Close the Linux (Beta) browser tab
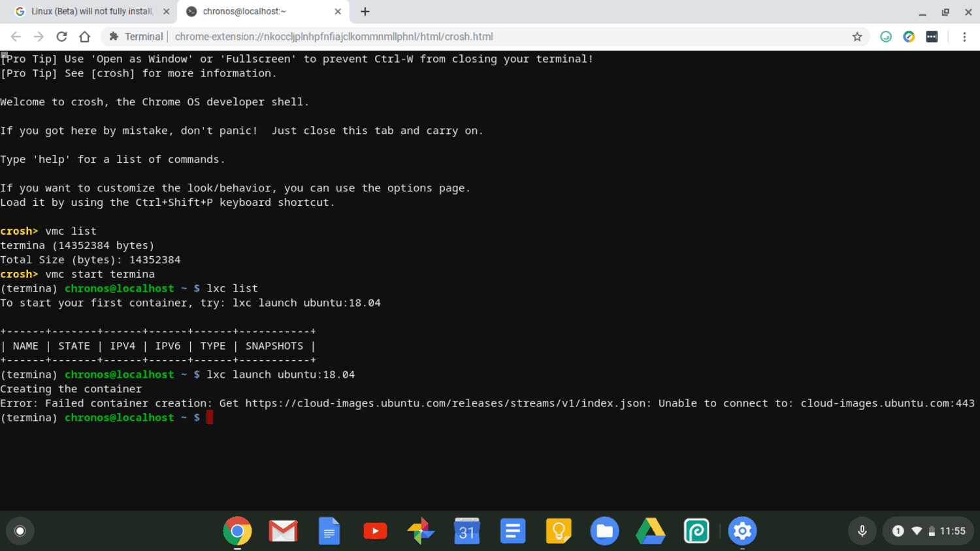Viewport: 980px width, 551px height. [x=166, y=12]
